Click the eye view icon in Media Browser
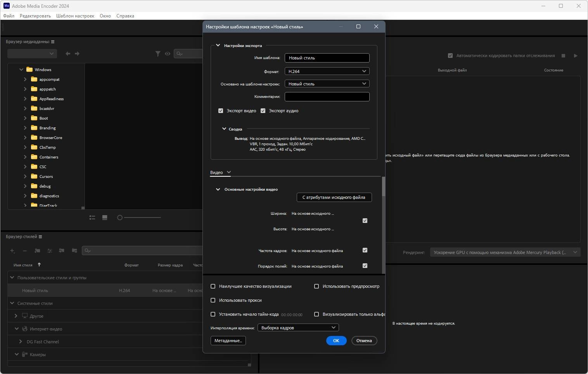The width and height of the screenshot is (588, 374). click(x=168, y=54)
